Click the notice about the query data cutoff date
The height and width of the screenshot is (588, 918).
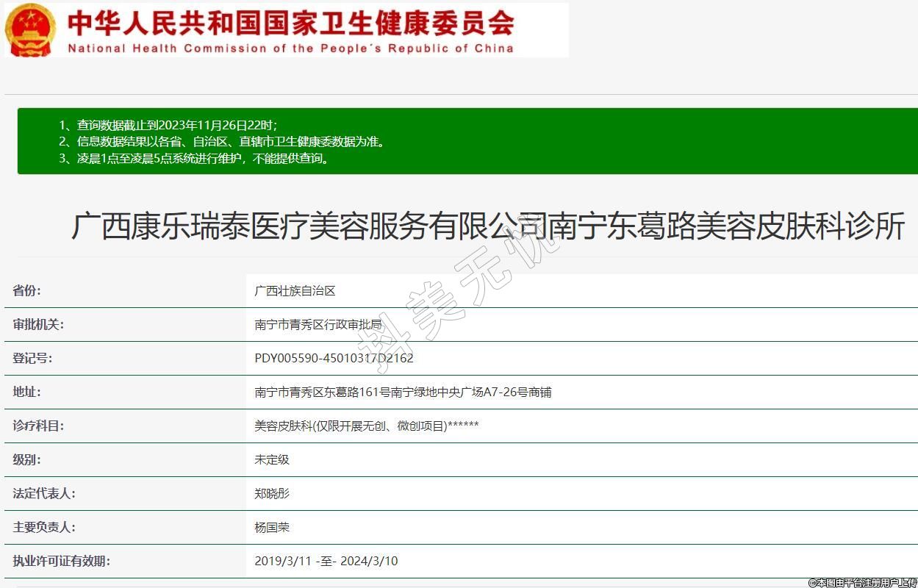pos(168,125)
